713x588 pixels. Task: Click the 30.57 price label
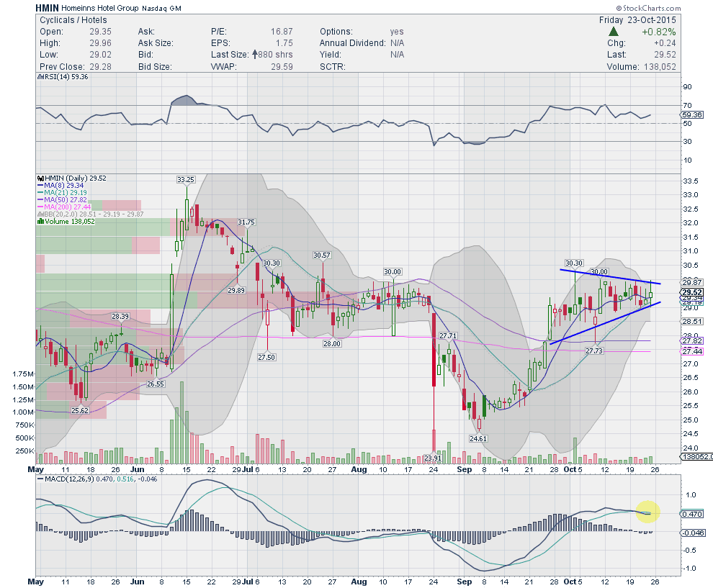click(x=321, y=255)
